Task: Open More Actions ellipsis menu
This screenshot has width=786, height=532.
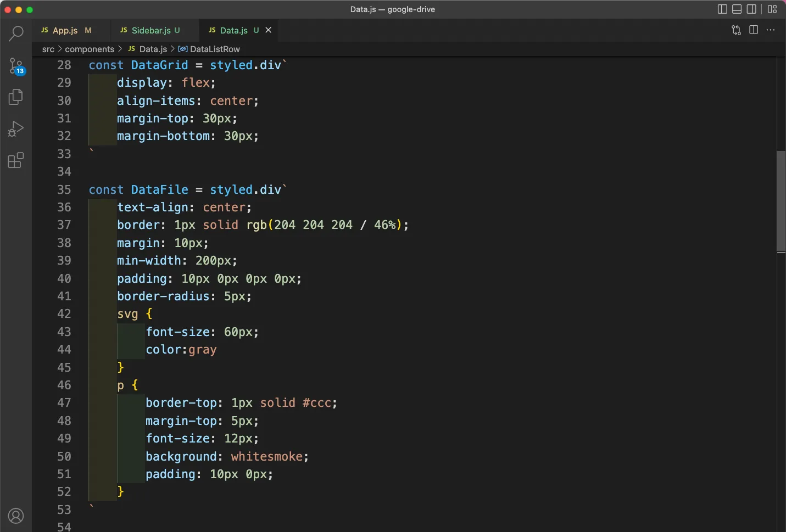Action: (771, 30)
